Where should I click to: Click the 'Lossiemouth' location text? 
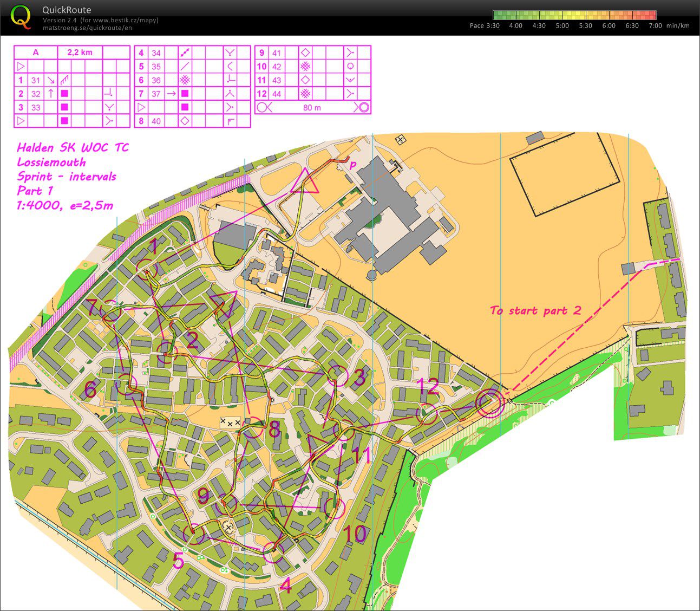51,162
